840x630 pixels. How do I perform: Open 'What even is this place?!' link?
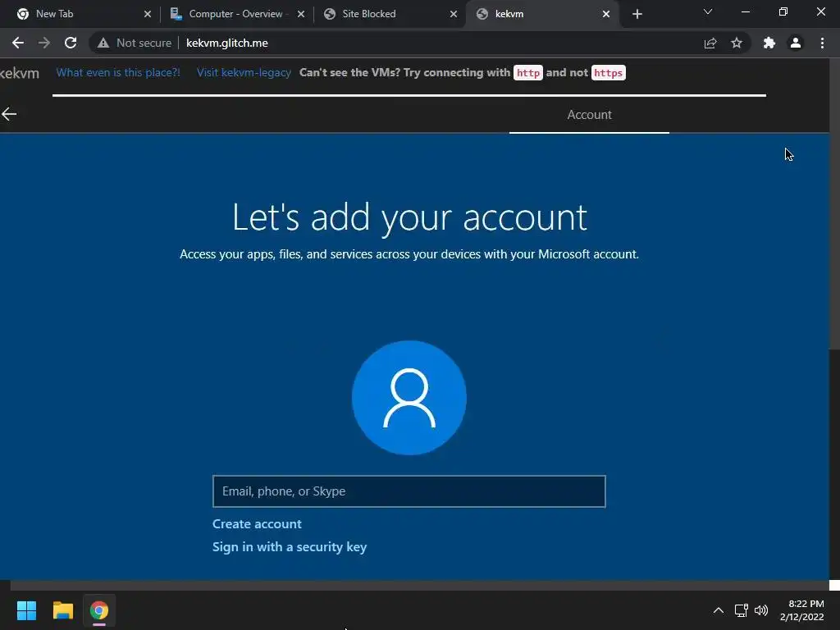118,73
